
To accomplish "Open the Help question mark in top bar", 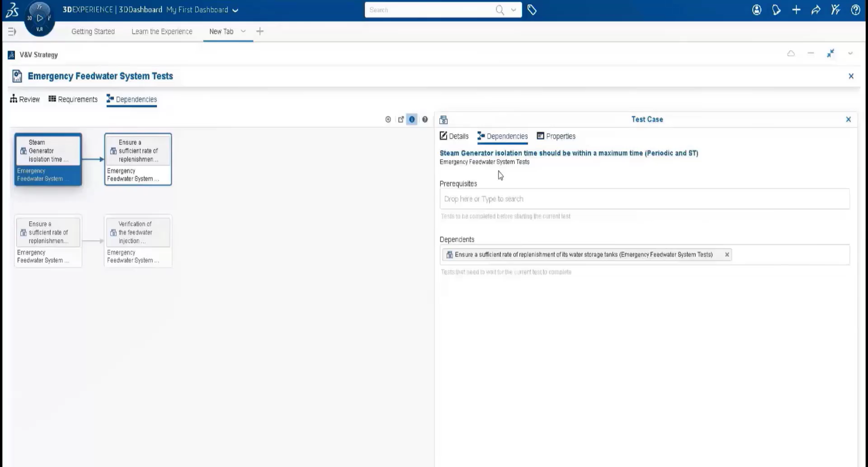I will coord(855,10).
